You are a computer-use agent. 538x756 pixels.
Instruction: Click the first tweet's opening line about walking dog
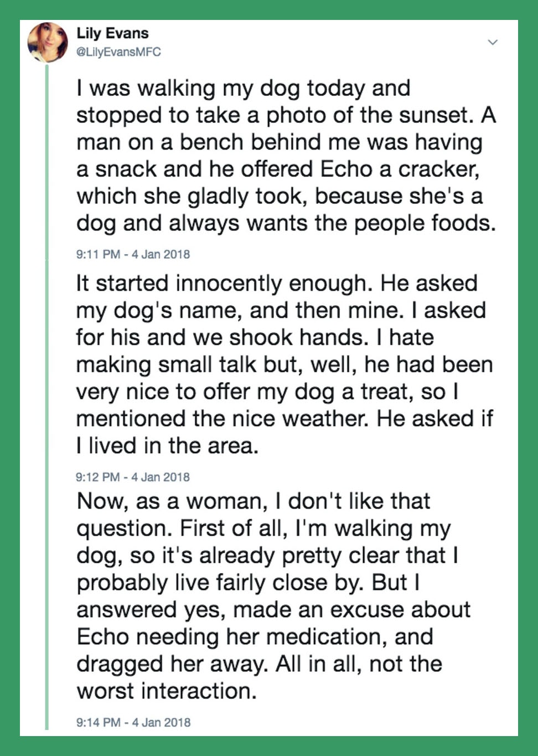coord(244,88)
